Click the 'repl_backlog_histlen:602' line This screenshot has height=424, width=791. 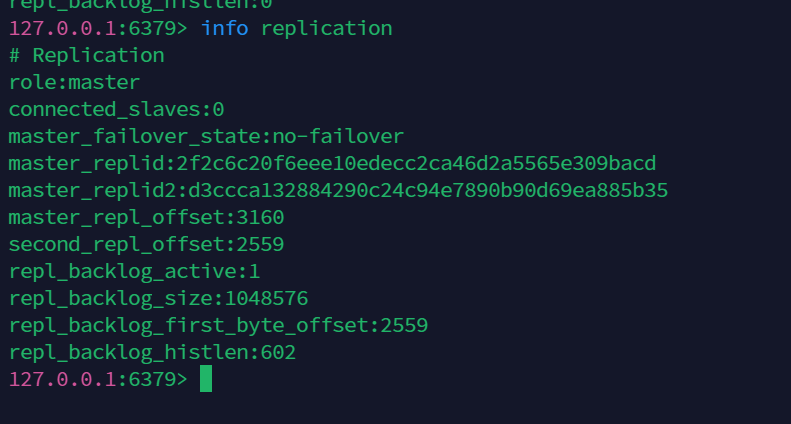(x=152, y=352)
